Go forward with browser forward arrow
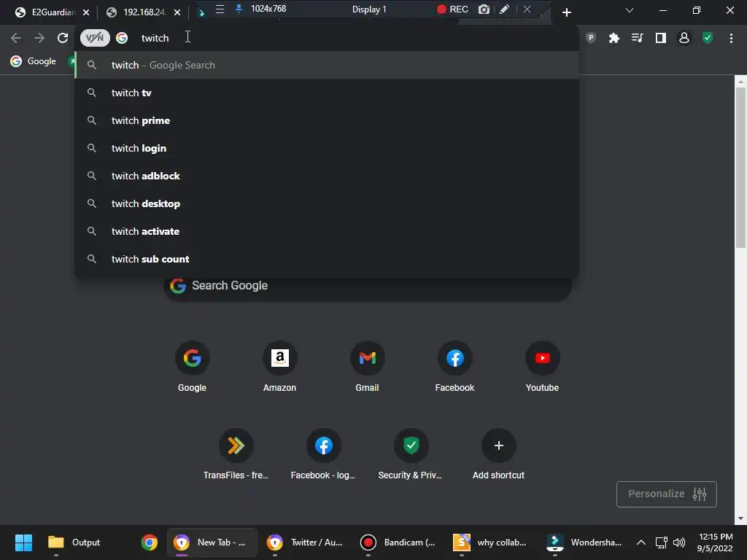Viewport: 747px width, 560px height. (39, 38)
